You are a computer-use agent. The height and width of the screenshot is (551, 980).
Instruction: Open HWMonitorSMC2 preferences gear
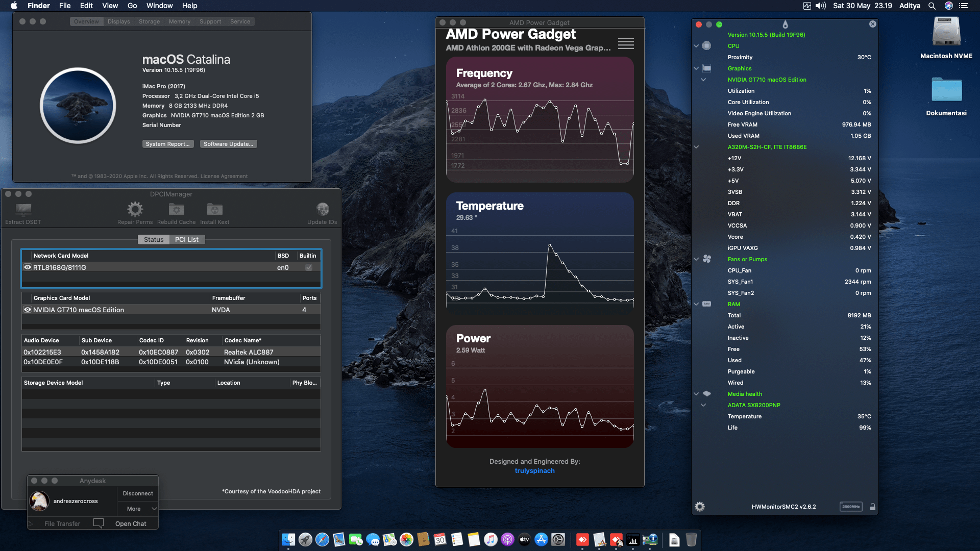pos(699,506)
